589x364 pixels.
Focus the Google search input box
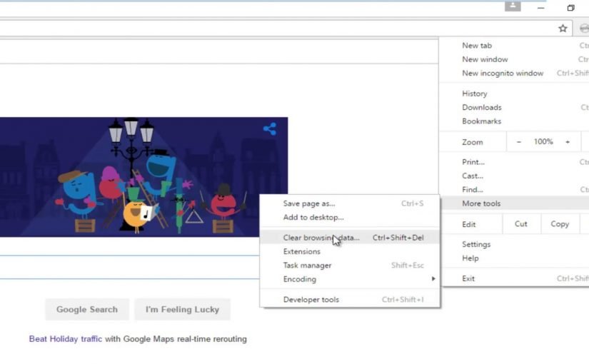(x=130, y=268)
